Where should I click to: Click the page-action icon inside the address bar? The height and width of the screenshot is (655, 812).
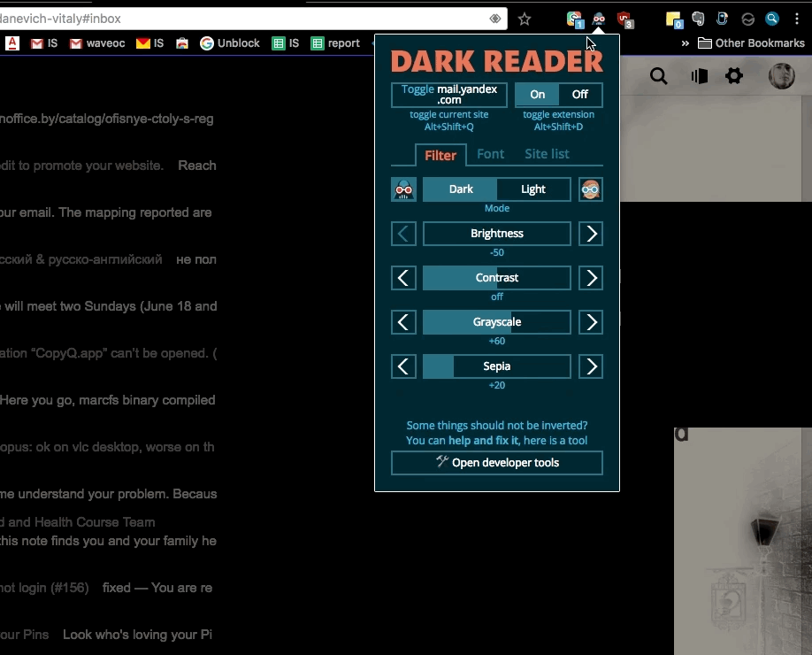[x=495, y=19]
